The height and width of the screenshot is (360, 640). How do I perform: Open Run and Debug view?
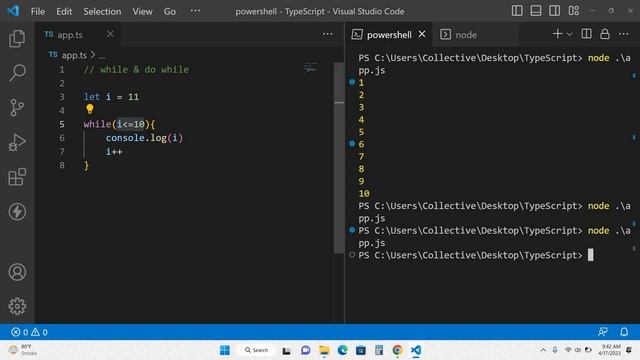(17, 142)
